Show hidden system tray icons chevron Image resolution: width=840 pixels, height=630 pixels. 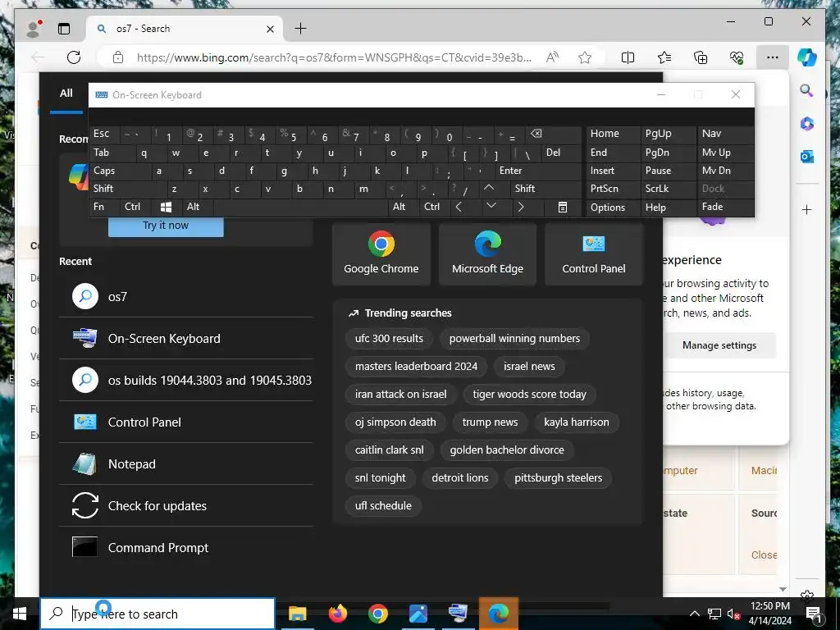(x=694, y=614)
